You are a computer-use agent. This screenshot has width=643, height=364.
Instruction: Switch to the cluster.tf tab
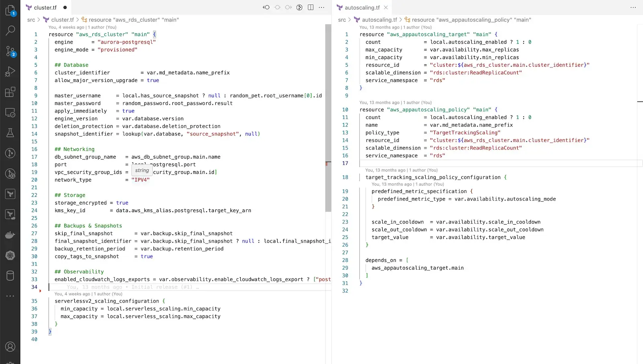click(45, 8)
